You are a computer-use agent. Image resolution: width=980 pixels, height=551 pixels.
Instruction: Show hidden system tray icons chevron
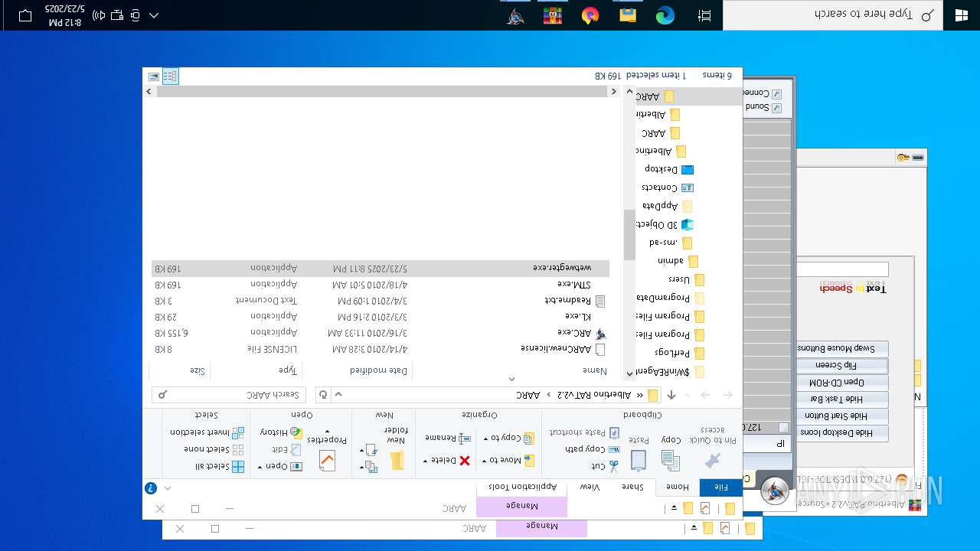point(154,15)
